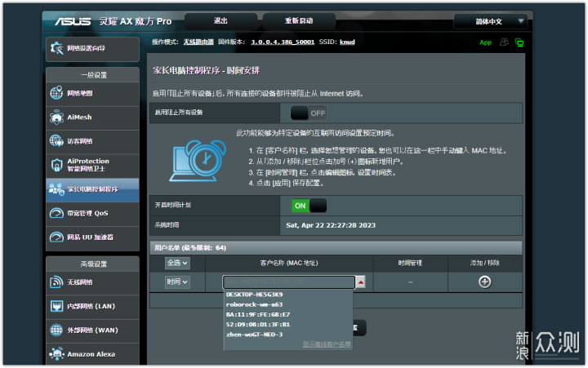The width and height of the screenshot is (588, 368).
Task: Open Amazon Alexa icon
Action: point(56,354)
